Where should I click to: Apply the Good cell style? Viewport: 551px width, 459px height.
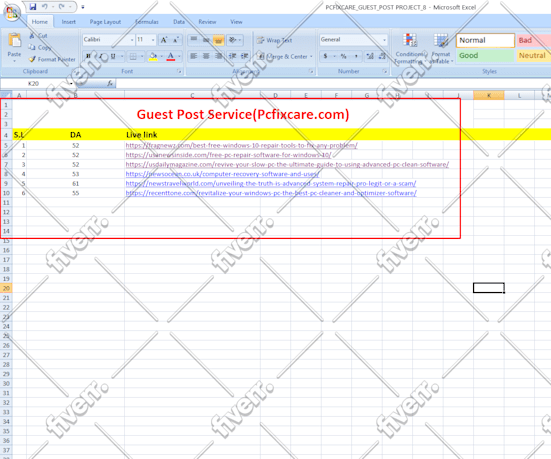485,56
